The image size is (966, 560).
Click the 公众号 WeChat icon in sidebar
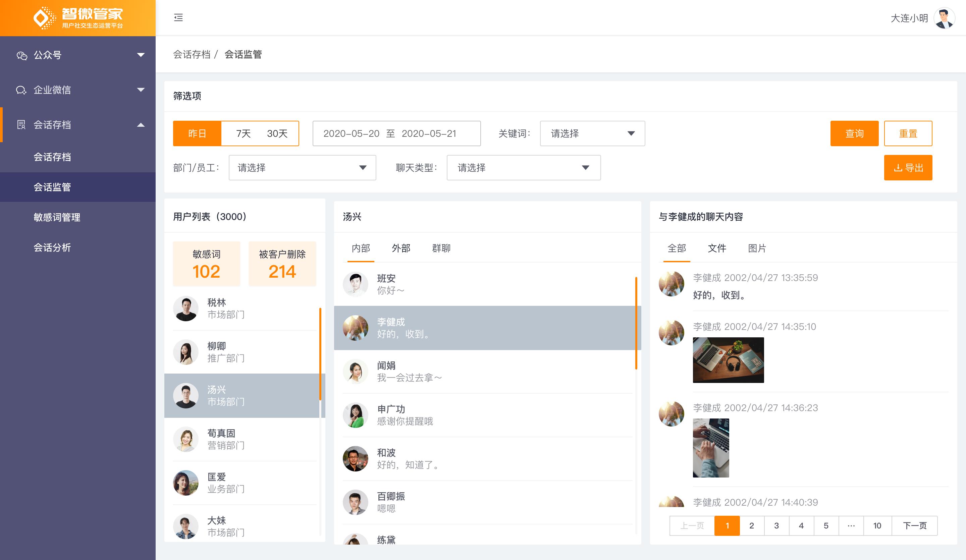pos(22,56)
